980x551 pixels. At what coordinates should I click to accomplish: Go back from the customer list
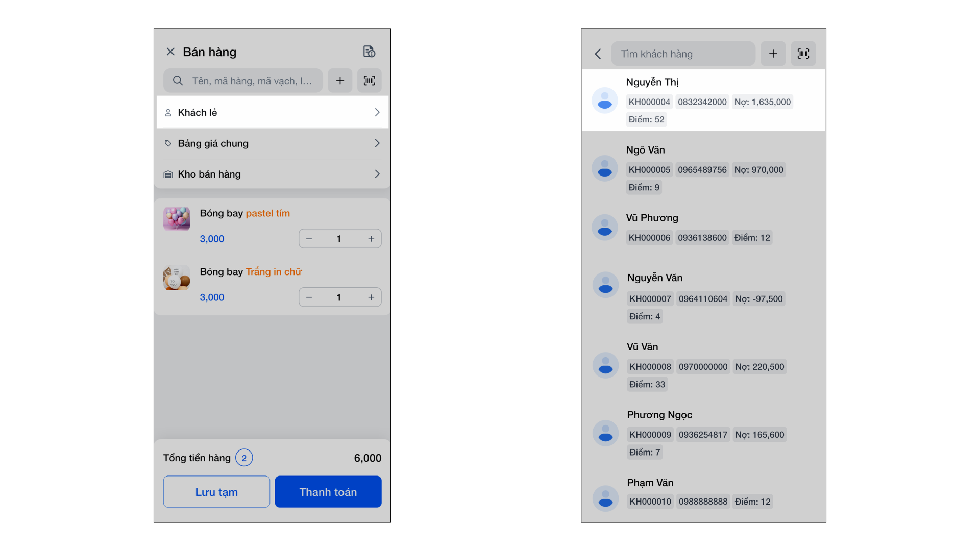pos(598,54)
